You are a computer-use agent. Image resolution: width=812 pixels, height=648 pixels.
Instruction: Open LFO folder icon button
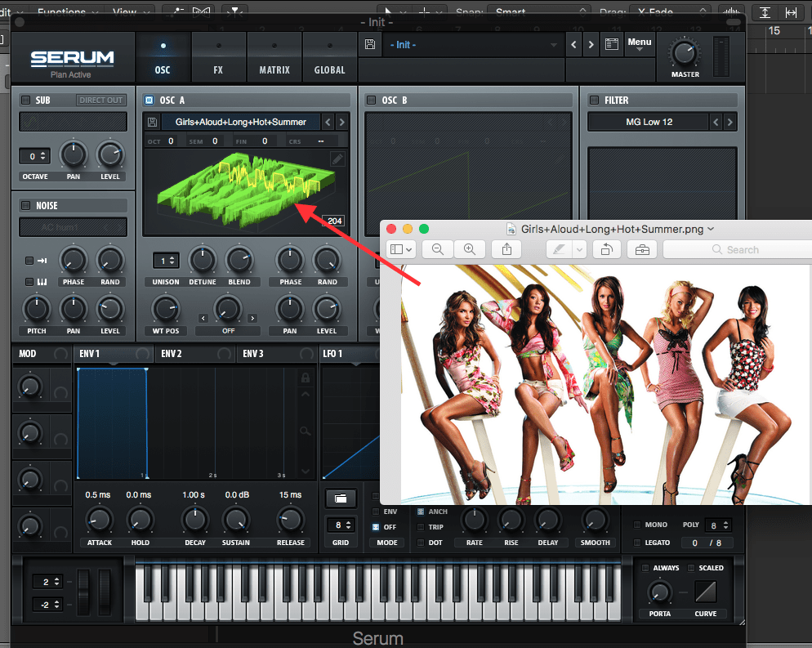340,498
